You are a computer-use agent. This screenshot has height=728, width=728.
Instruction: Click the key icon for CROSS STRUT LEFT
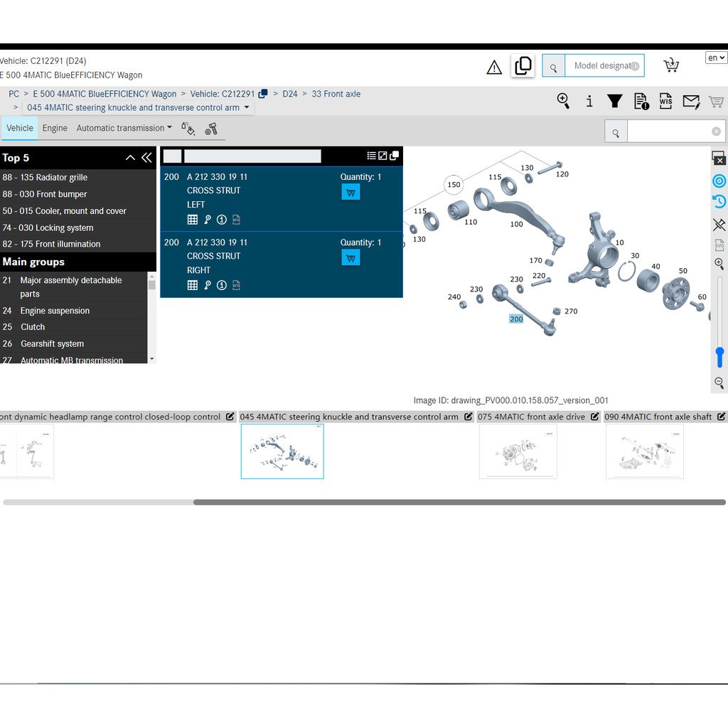208,220
